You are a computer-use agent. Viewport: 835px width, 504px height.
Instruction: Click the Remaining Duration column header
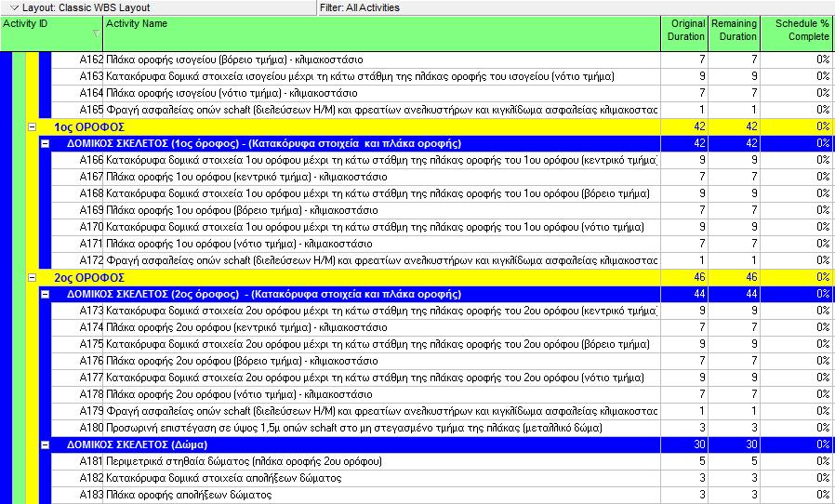(x=734, y=33)
